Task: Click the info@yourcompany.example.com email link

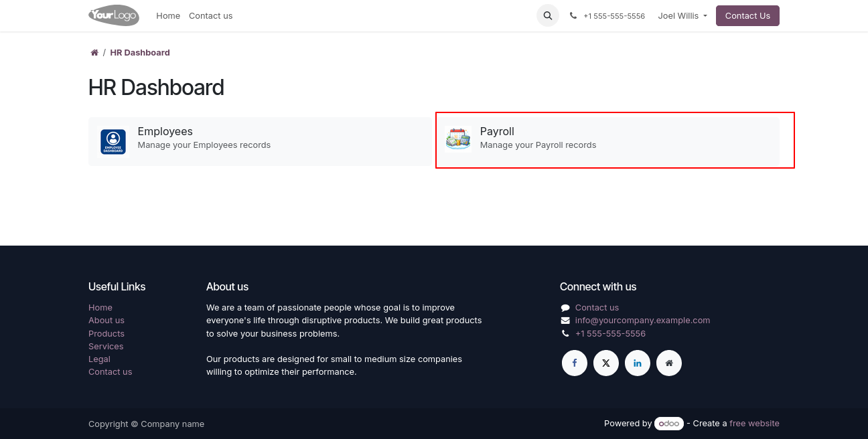Action: point(642,321)
